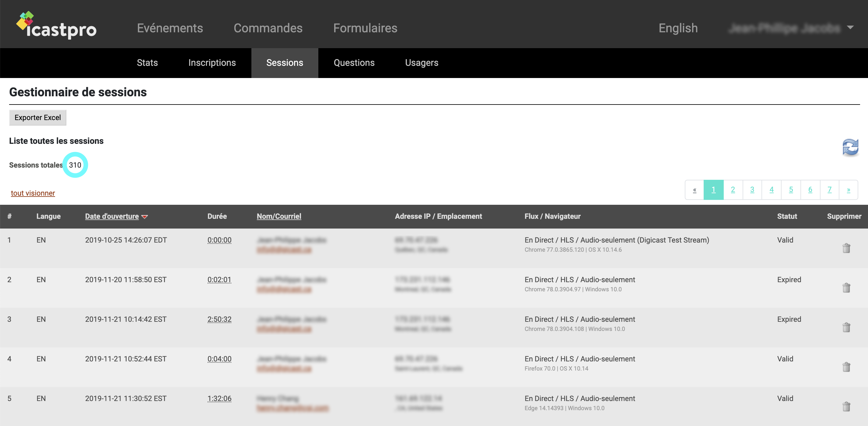Image resolution: width=868 pixels, height=426 pixels.
Task: Open the Questions tab
Action: point(354,63)
